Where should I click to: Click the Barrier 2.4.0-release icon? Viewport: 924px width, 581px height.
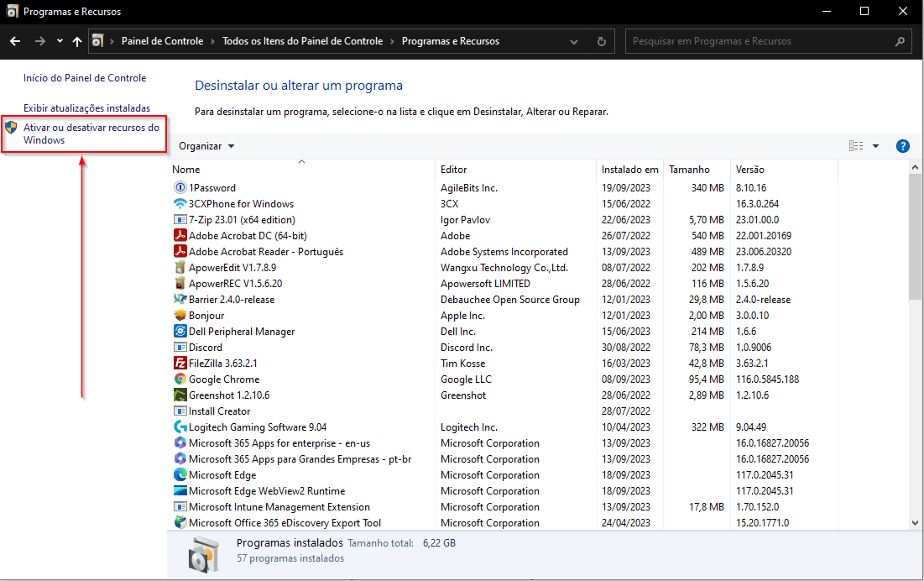coord(180,299)
